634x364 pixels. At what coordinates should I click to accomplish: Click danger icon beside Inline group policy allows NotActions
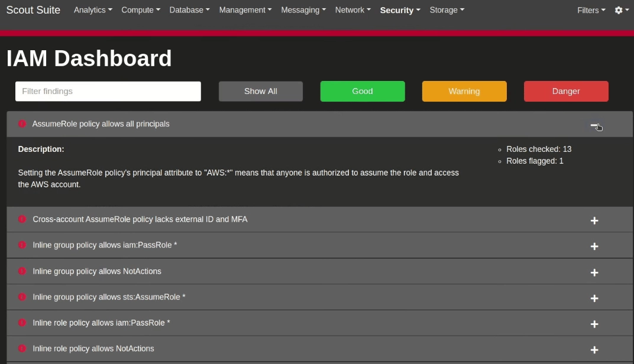pyautogui.click(x=22, y=271)
